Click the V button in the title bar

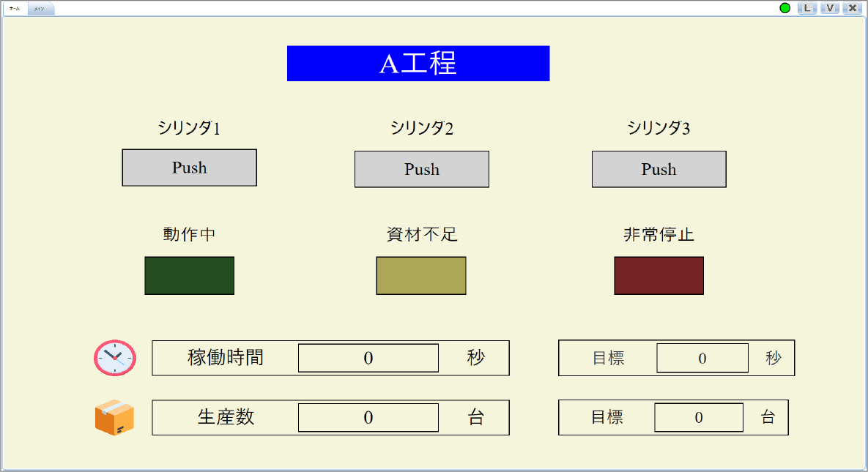(829, 8)
